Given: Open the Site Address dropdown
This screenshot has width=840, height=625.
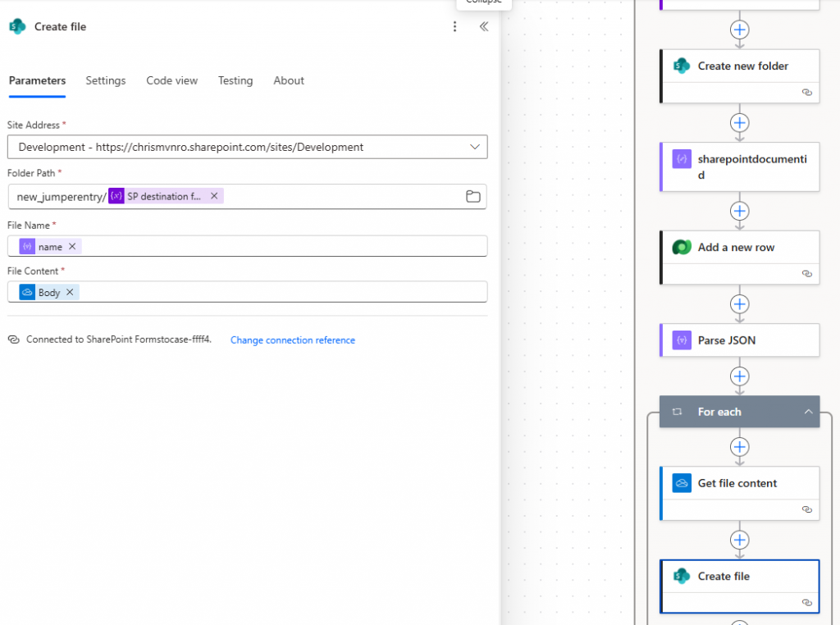Looking at the screenshot, I should [474, 147].
